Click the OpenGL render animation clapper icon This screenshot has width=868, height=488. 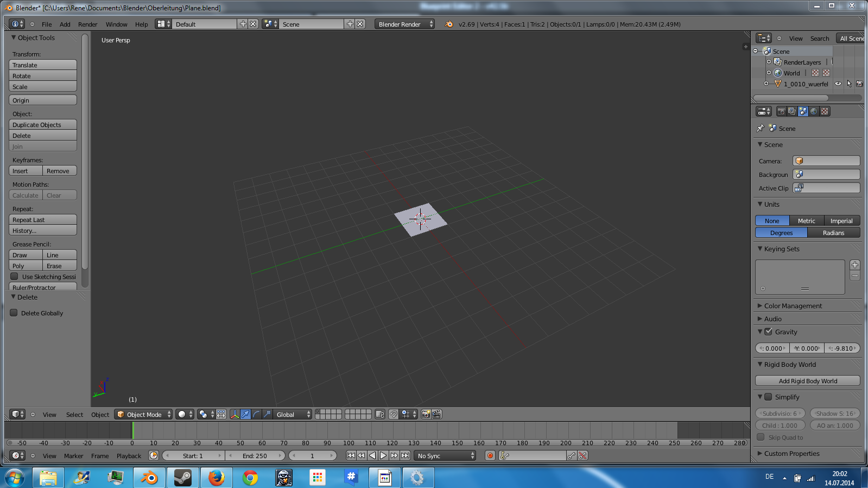coord(436,414)
